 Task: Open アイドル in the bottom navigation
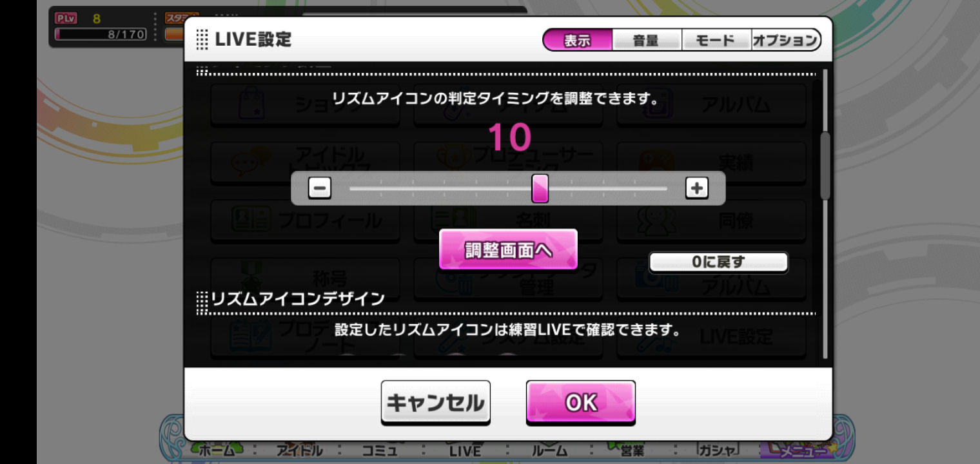(299, 450)
